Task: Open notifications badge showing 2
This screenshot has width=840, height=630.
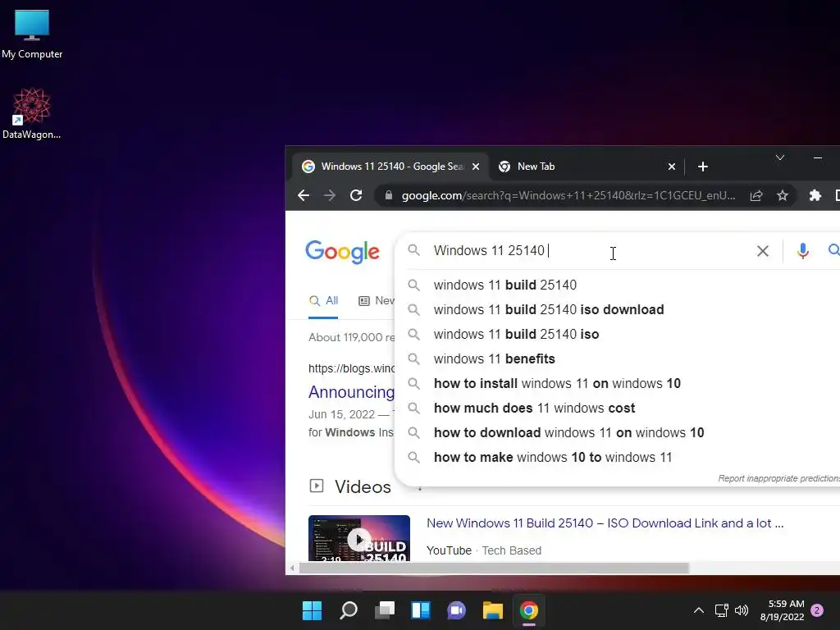Action: pos(817,610)
